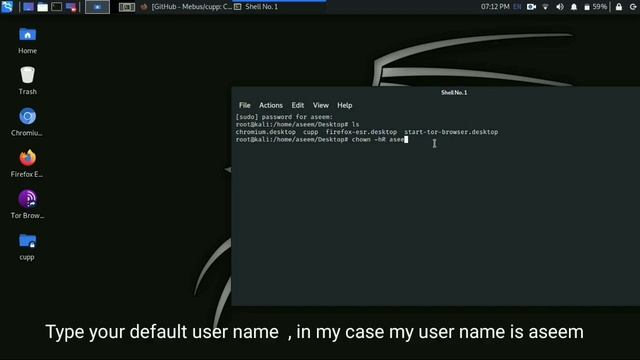Click the Shell No. 1 window title bar

point(436,93)
